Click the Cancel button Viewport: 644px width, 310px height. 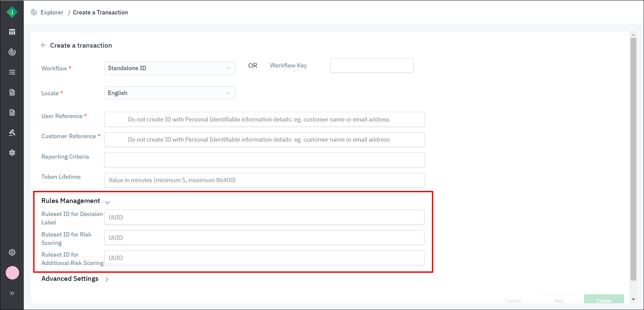point(513,301)
